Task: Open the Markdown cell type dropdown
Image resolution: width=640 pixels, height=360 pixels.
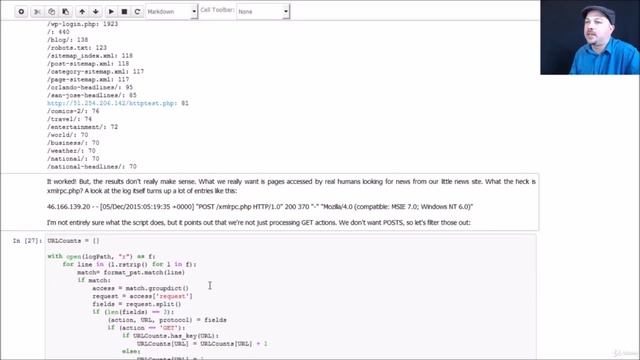Action: (172, 12)
